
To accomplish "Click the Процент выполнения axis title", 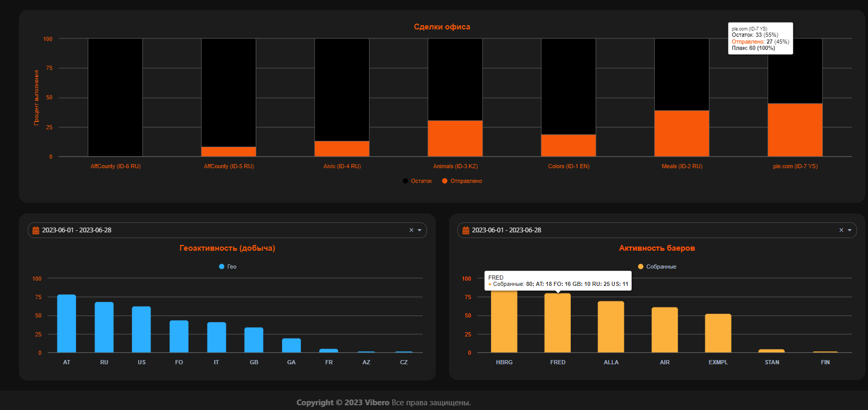I will click(x=36, y=97).
